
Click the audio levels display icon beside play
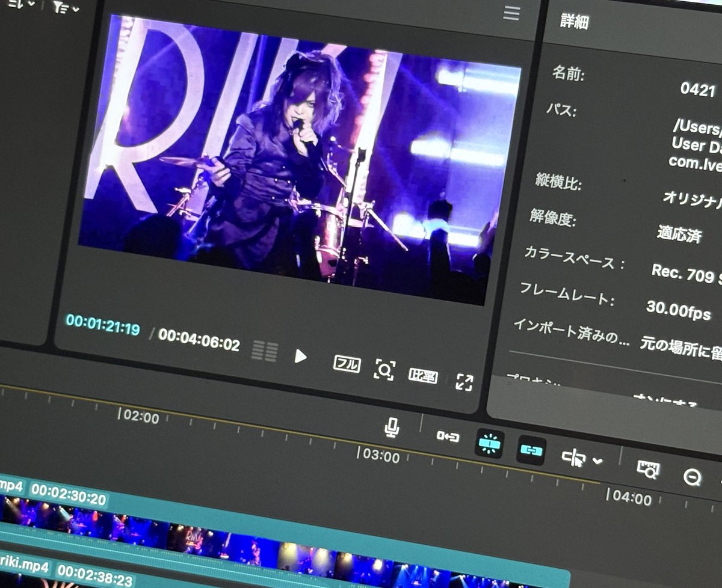[x=265, y=351]
